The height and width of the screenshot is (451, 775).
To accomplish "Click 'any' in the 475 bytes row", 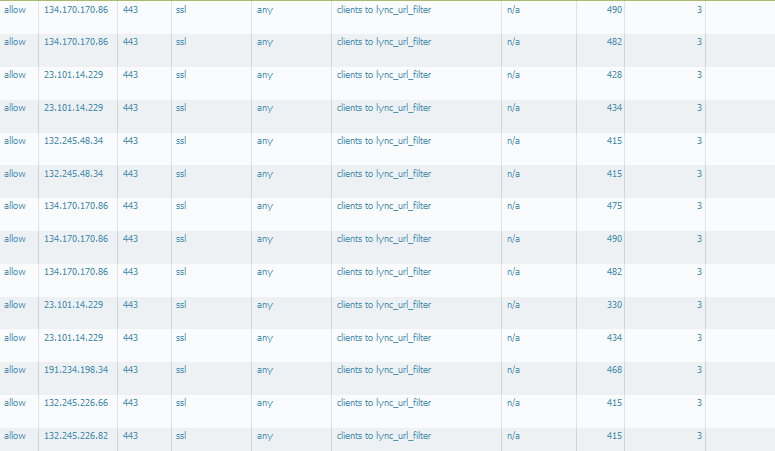I will 265,206.
